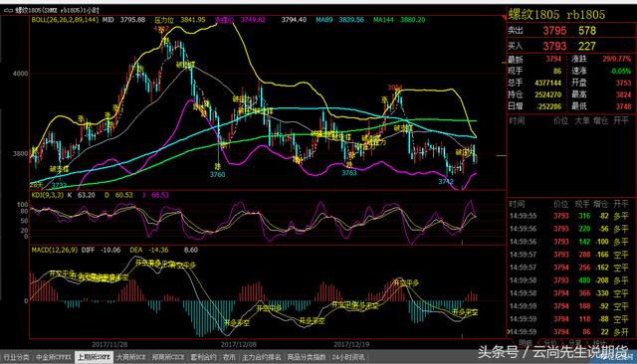
Task: Select the tick row with volume 256
Action: tap(570, 268)
